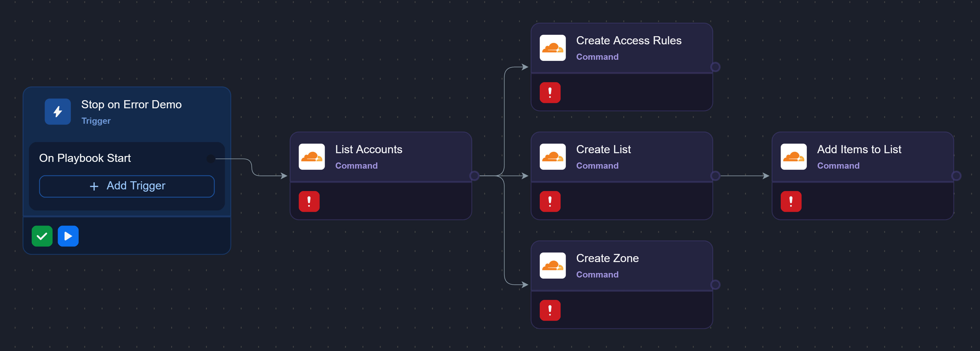Click the Create Zone output connector
The height and width of the screenshot is (351, 980).
[715, 285]
